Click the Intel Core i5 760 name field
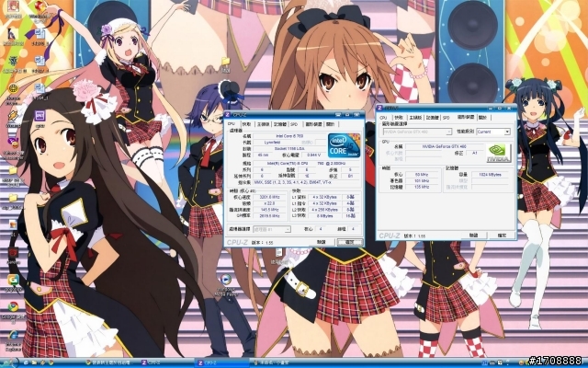 [x=289, y=136]
